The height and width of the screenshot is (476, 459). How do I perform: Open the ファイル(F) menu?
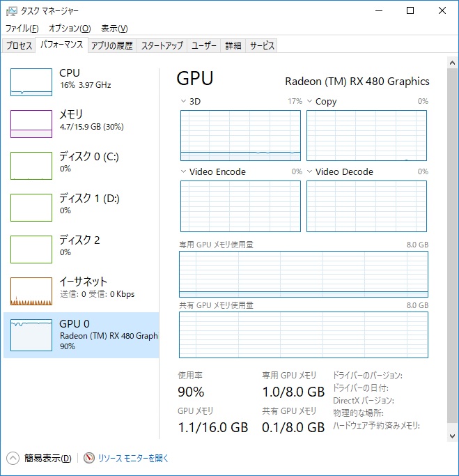(22, 29)
